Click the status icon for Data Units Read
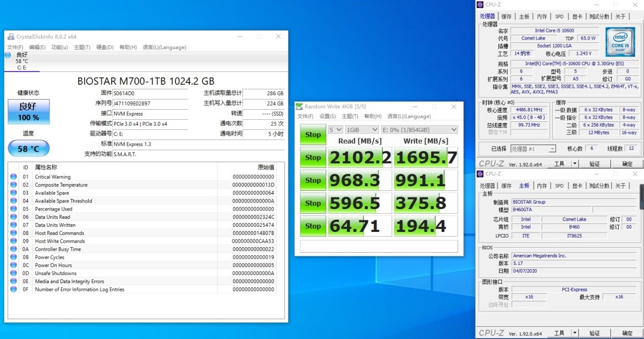The width and height of the screenshot is (644, 339). tap(13, 217)
